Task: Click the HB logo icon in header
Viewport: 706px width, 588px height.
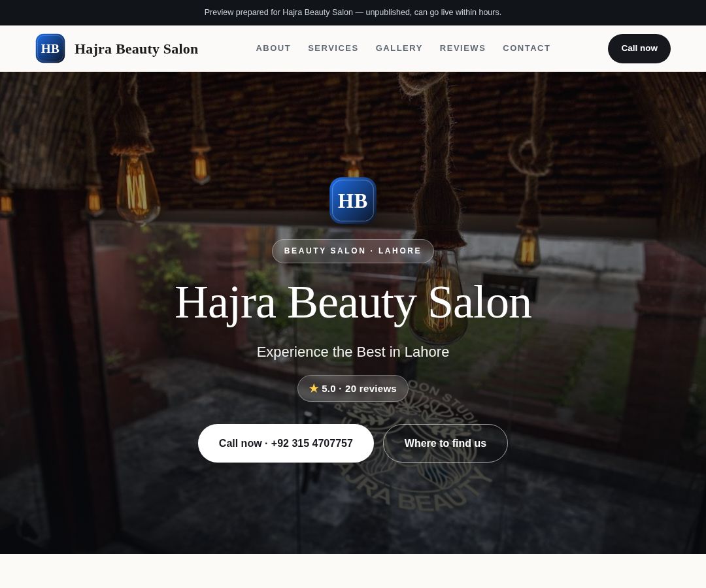Action: click(50, 48)
